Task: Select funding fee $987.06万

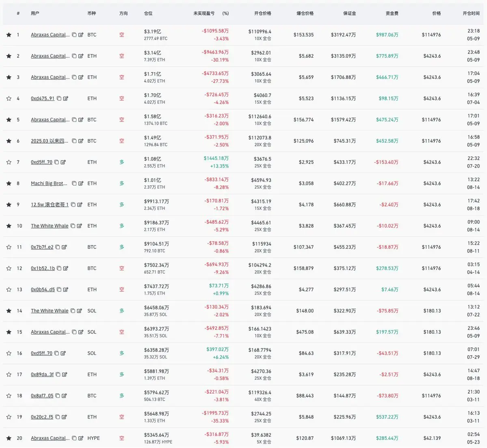Action: (x=387, y=35)
